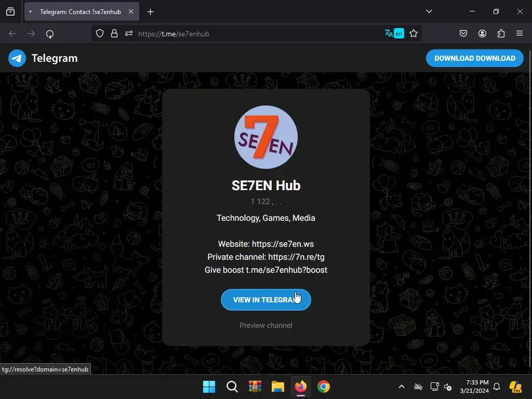Click the DOWNLOAD DOWNLOAD button
The height and width of the screenshot is (399, 532).
(x=475, y=58)
